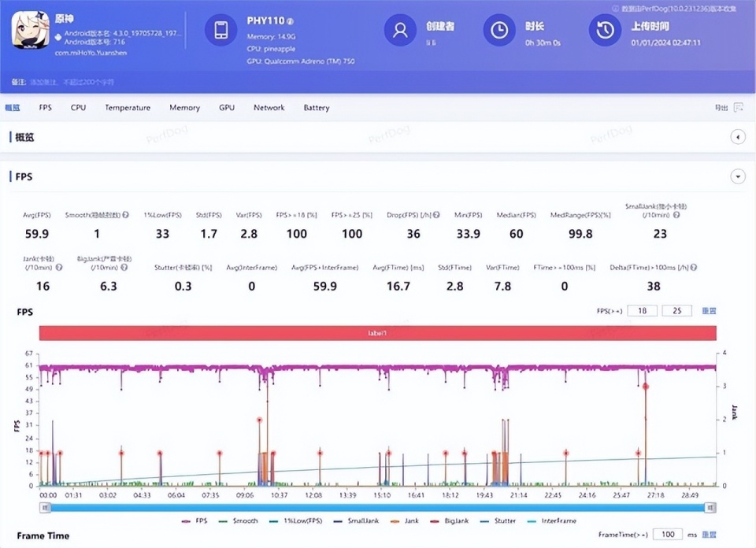Screen dimensions: 756x548
Task: Collapse the FPS section panel
Action: [738, 177]
